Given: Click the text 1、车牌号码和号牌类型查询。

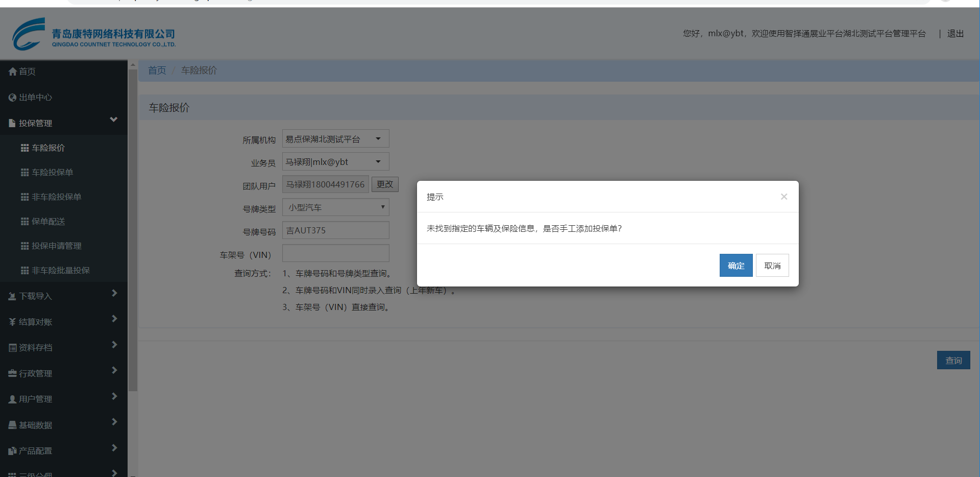Looking at the screenshot, I should click(x=338, y=274).
